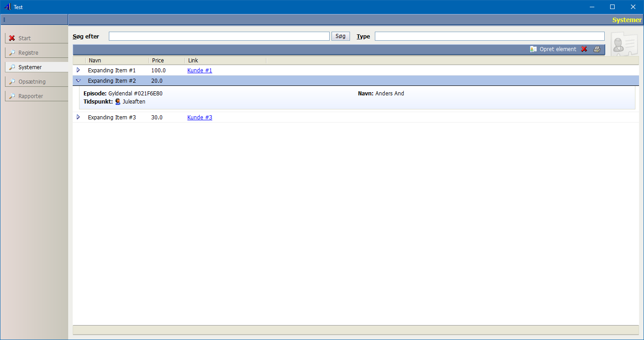Click the Type input field
Viewport: 644px width, 340px height.
coord(490,36)
